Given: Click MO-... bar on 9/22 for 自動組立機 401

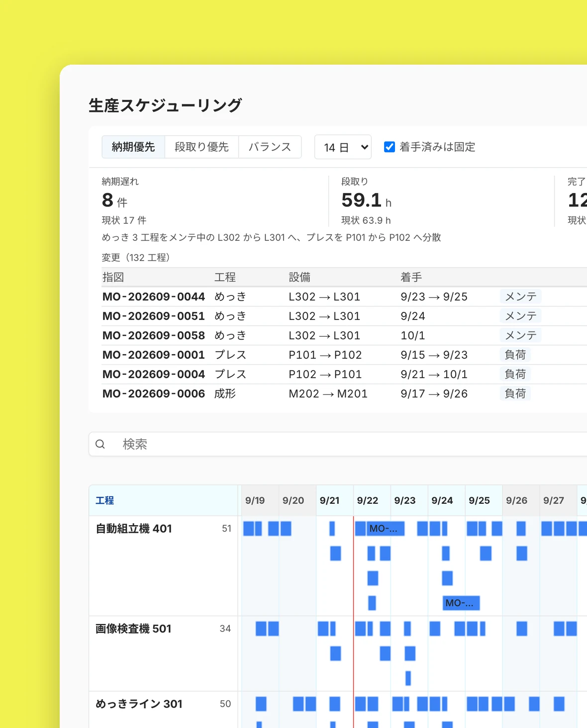Looking at the screenshot, I should click(386, 529).
